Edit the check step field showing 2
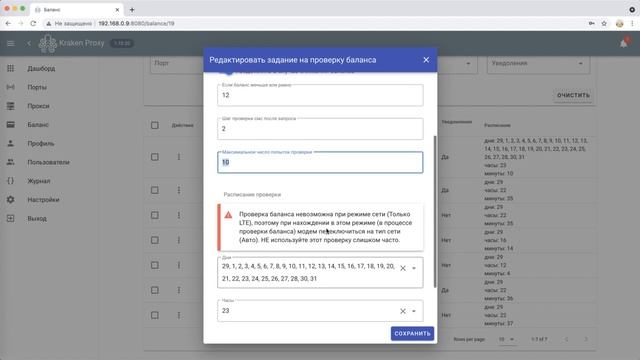The image size is (640, 360). [320, 129]
